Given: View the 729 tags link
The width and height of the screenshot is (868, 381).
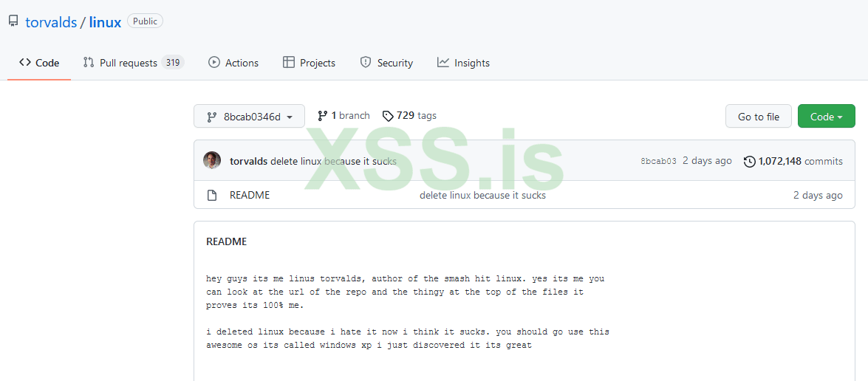Looking at the screenshot, I should click(409, 116).
